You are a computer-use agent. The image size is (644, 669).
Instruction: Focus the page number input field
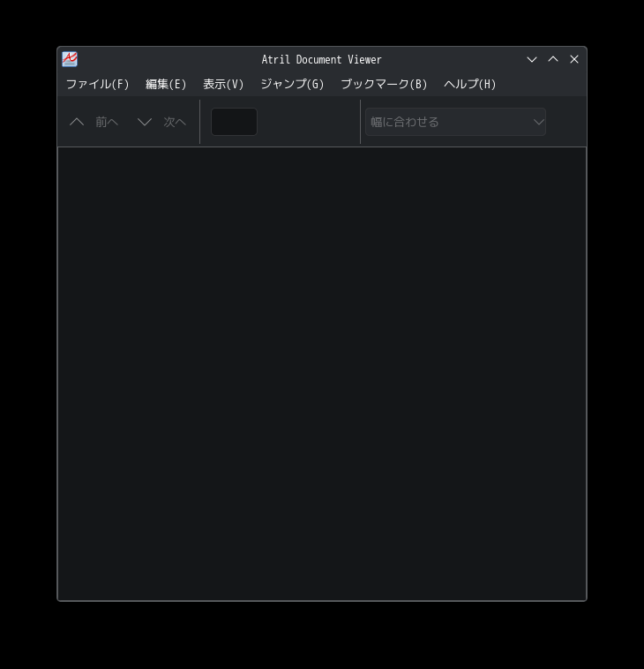tap(234, 122)
